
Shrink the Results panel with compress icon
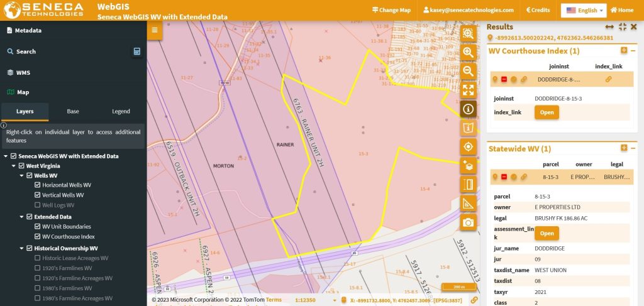pos(622,26)
